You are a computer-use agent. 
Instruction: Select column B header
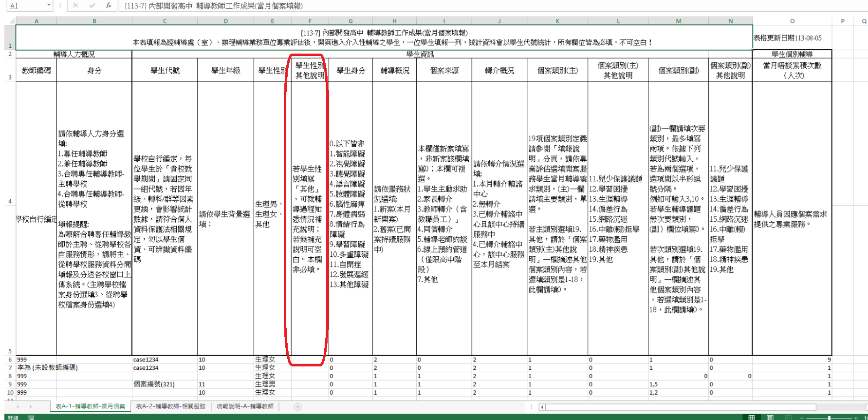coord(94,21)
